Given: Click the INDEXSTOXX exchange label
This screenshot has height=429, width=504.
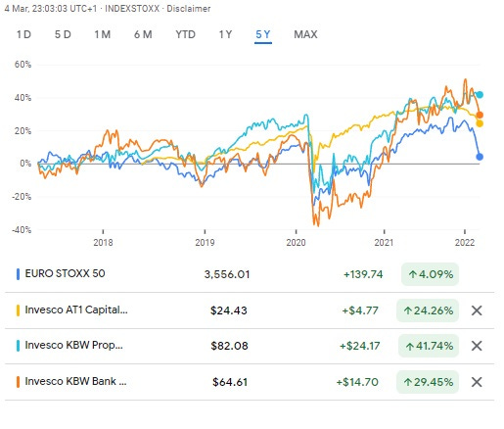Looking at the screenshot, I should (132, 9).
